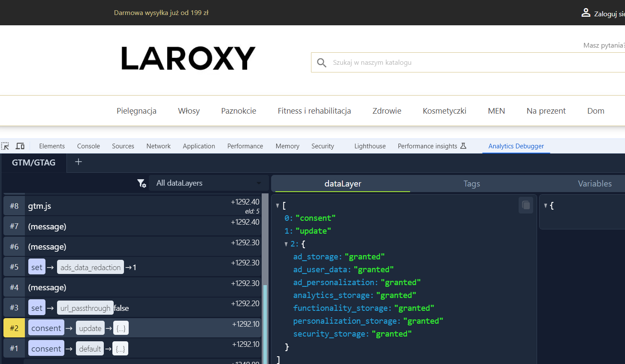Image resolution: width=625 pixels, height=364 pixels.
Task: Click the dataLayer filter settings icon
Action: pyautogui.click(x=142, y=184)
